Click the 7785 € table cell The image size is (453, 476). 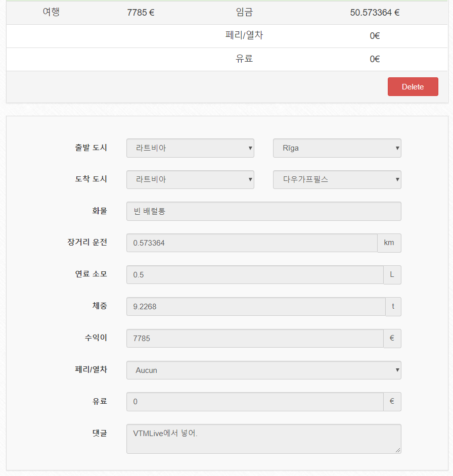(141, 13)
